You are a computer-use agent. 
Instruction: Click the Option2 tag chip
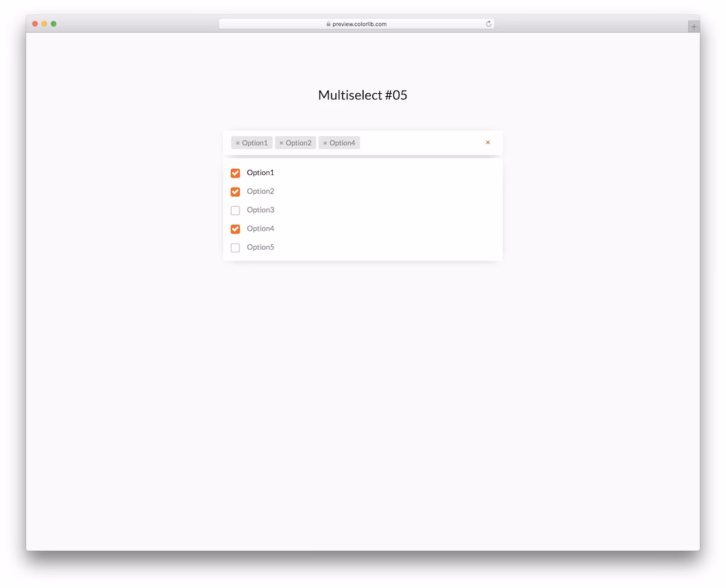[x=296, y=143]
